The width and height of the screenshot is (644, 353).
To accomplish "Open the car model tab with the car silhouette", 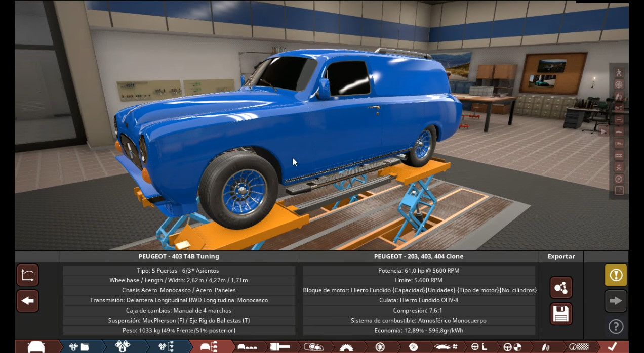I will click(36, 346).
